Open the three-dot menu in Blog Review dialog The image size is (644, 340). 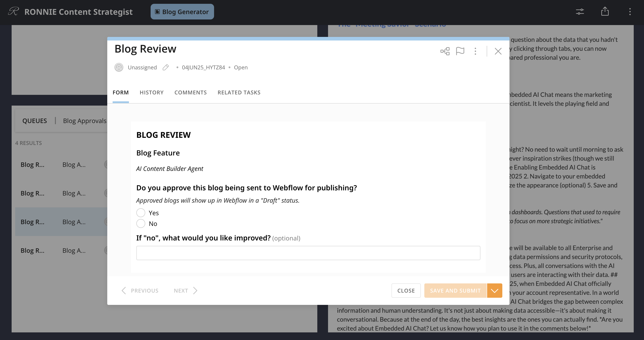pyautogui.click(x=475, y=51)
